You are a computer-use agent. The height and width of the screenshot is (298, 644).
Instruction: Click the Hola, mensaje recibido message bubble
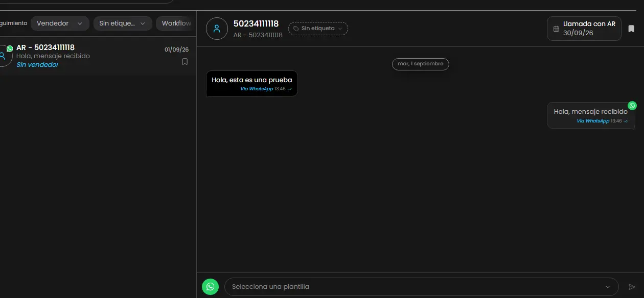coord(591,115)
